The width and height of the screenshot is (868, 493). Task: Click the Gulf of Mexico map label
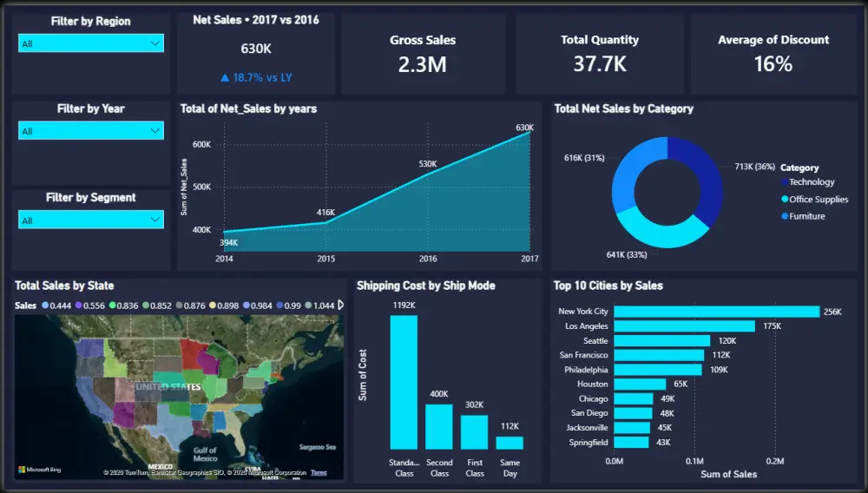pyautogui.click(x=205, y=454)
